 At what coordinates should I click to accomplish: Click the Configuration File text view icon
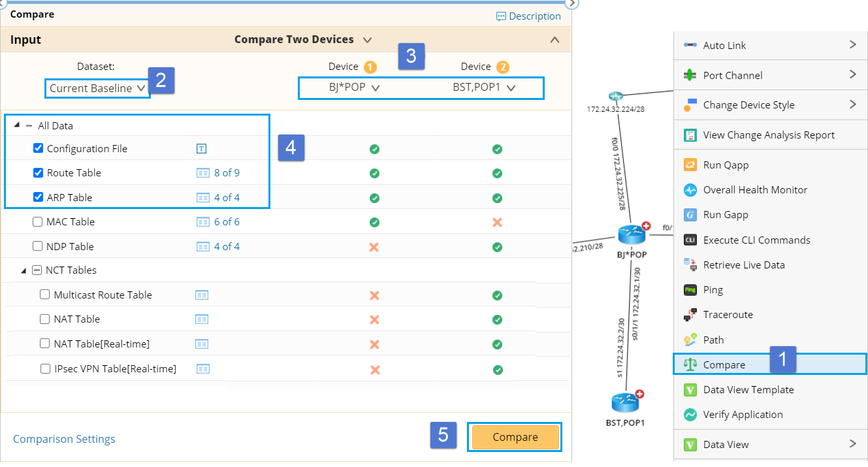202,149
